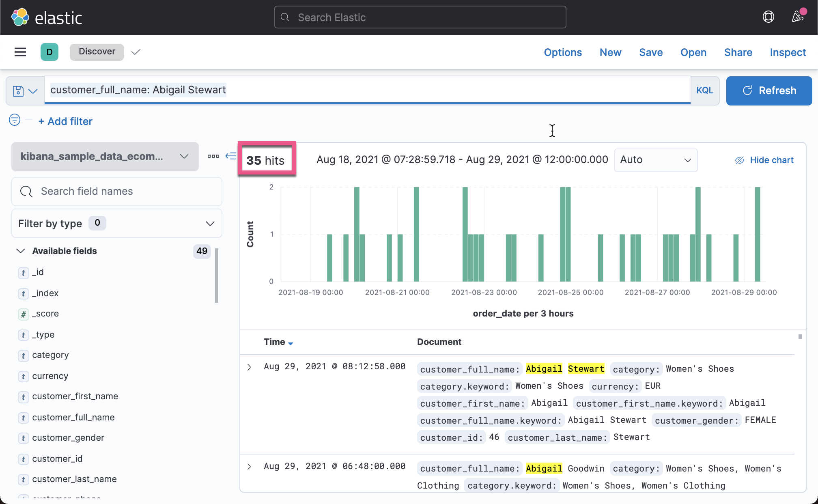The image size is (818, 504).
Task: Expand the Filter by type dropdown
Action: 116,224
